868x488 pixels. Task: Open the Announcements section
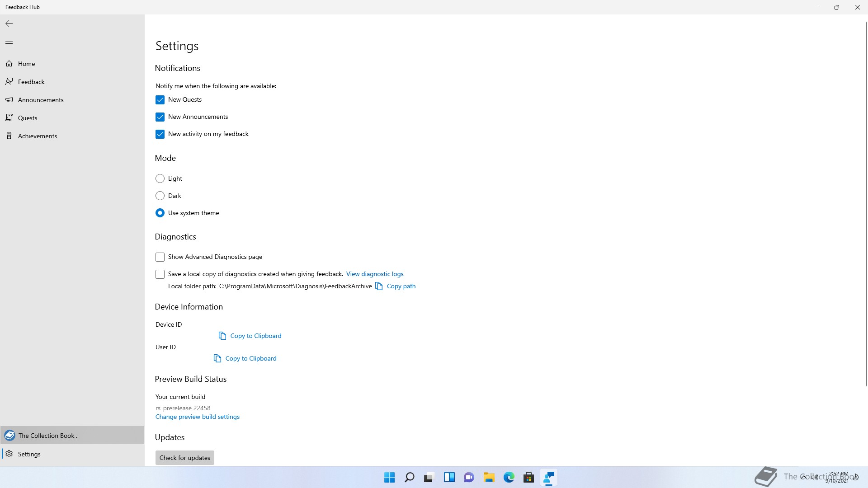(72, 100)
